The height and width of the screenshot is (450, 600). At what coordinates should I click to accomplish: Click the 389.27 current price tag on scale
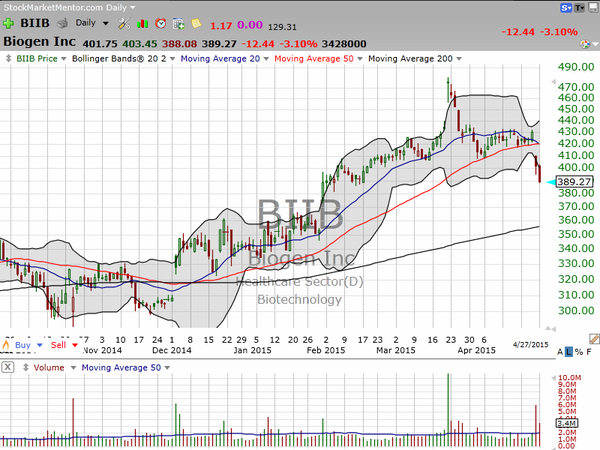pos(574,181)
